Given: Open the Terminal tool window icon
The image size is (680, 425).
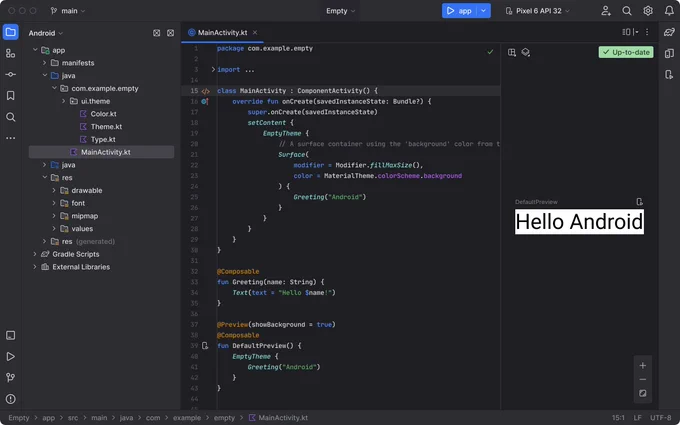Looking at the screenshot, I should coord(10,335).
